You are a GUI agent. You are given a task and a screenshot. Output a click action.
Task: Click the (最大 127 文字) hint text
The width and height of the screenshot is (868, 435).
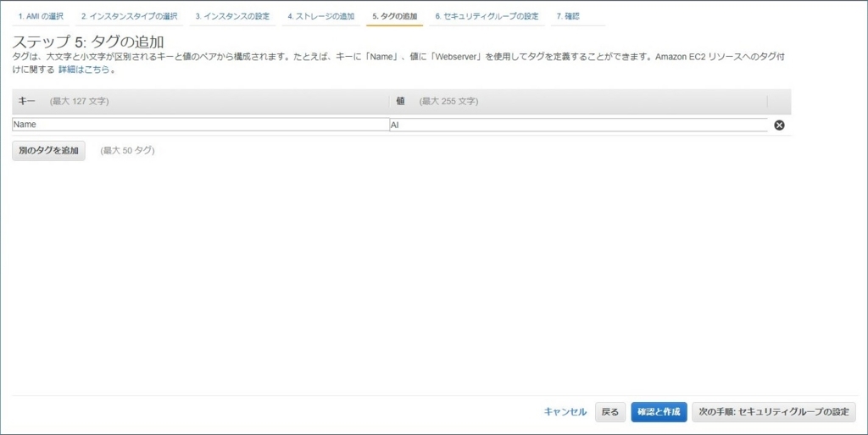[79, 101]
